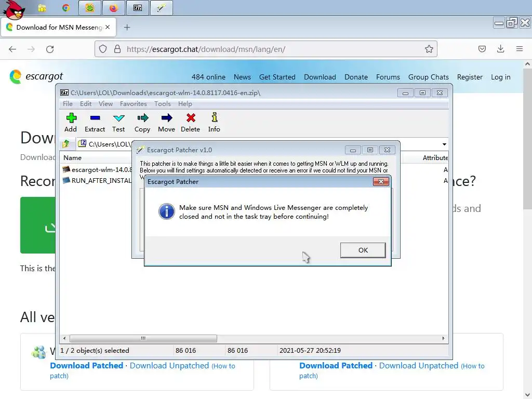Click the right Download Patched link
This screenshot has height=399, width=532.
336,365
